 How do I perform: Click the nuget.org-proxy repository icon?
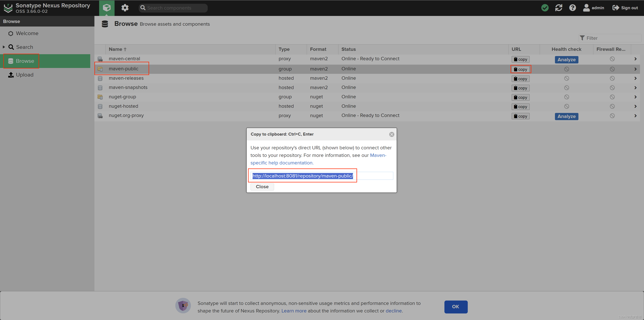tap(100, 116)
